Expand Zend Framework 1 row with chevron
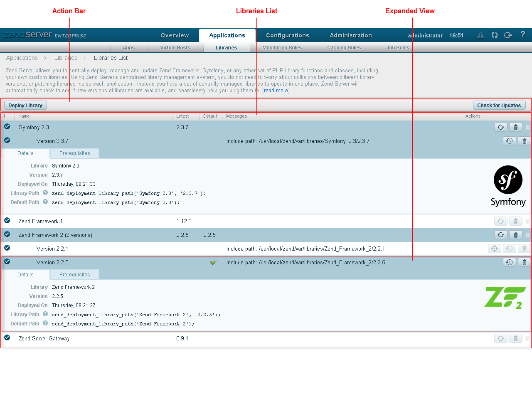 (x=528, y=222)
